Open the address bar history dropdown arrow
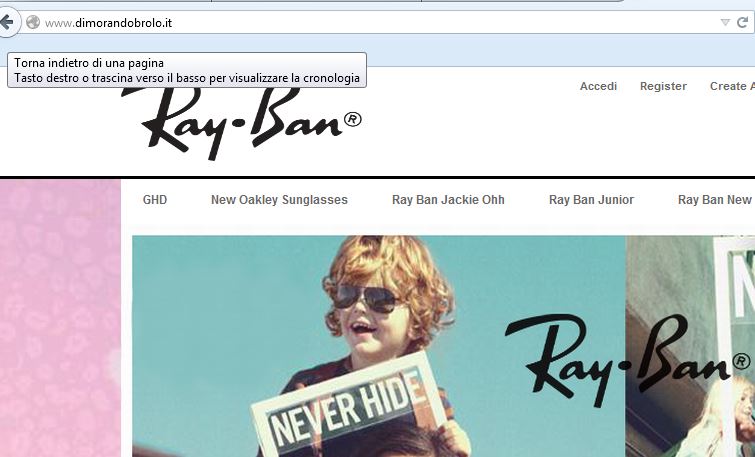The height and width of the screenshot is (457, 755). pos(725,22)
